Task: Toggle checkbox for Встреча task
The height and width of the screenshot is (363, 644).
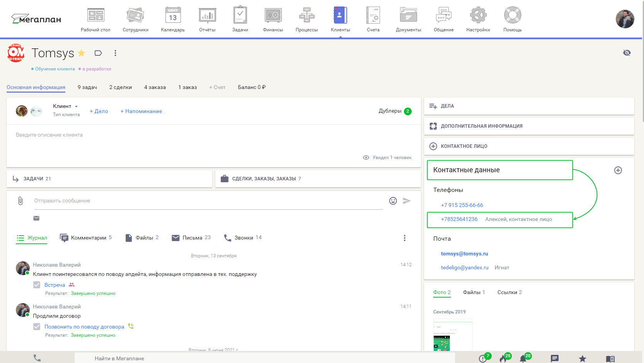Action: tap(37, 285)
